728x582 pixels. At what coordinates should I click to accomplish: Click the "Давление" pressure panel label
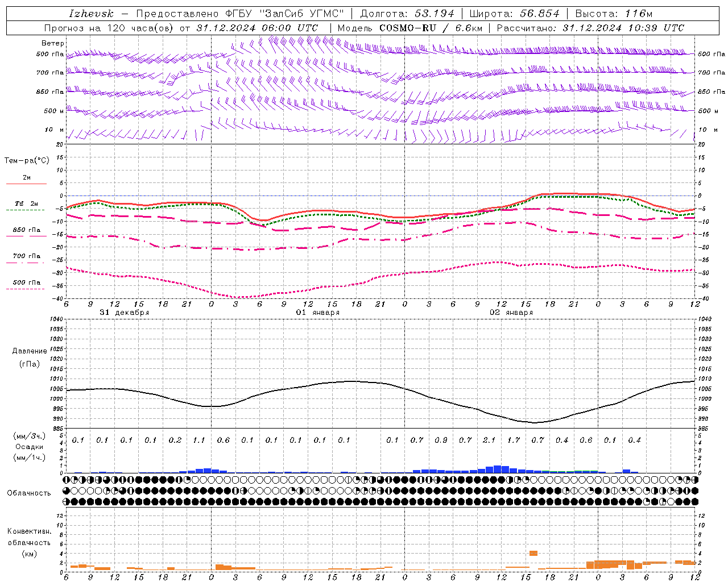(x=30, y=351)
